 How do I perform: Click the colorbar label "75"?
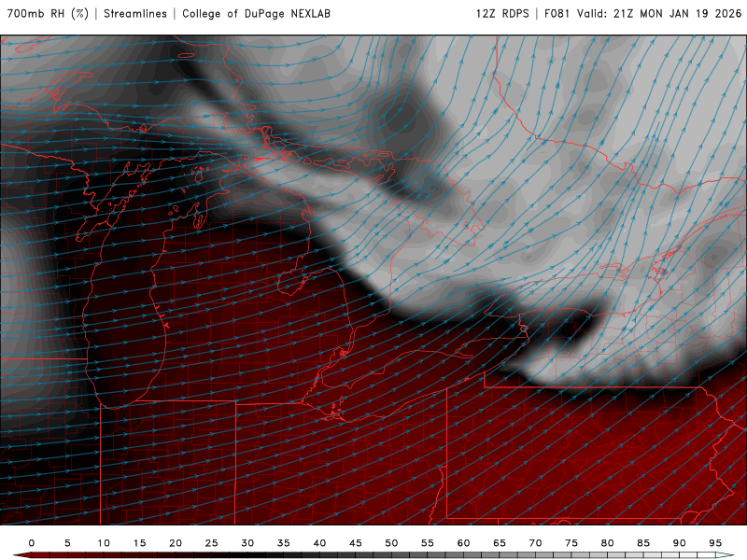pyautogui.click(x=571, y=543)
